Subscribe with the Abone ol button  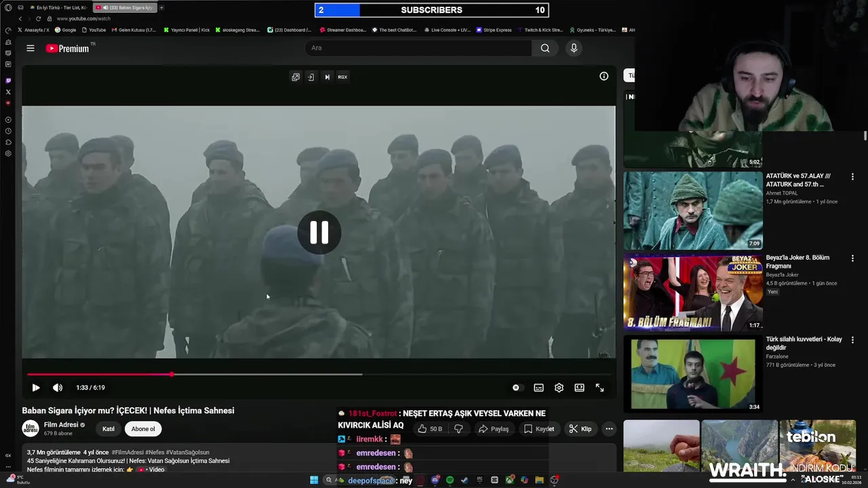click(x=143, y=429)
